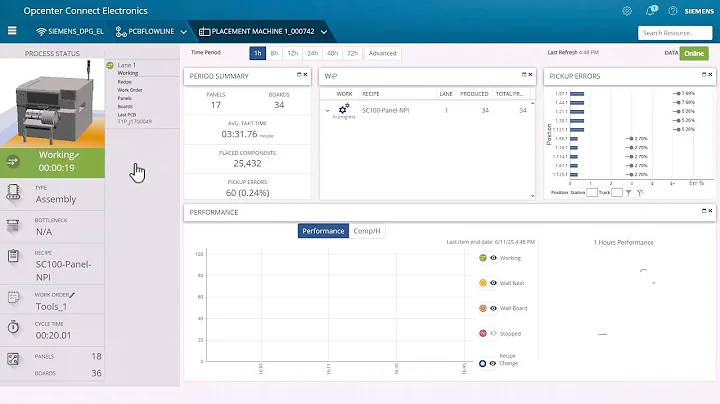Click the SIEMENS logo in header
The width and height of the screenshot is (720, 404).
(699, 11)
